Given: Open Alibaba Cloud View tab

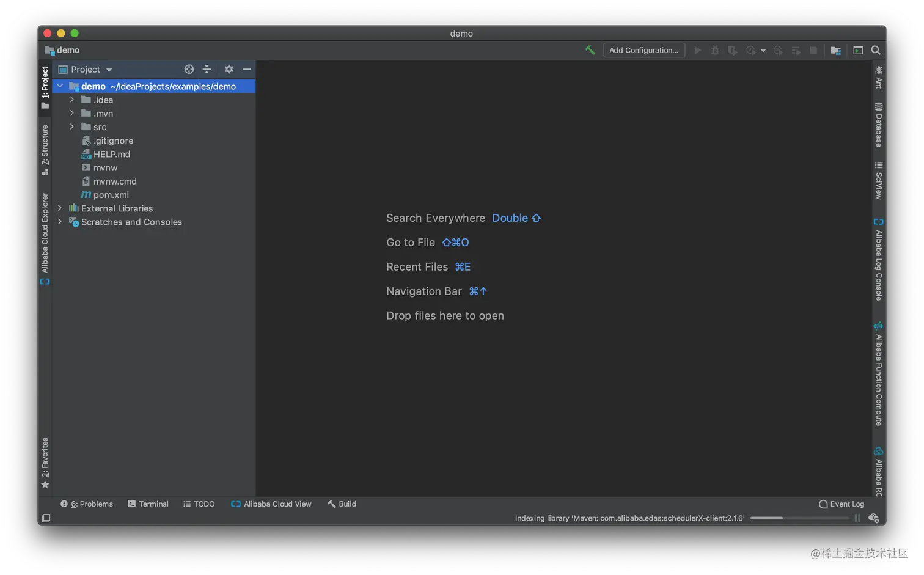Looking at the screenshot, I should 271,504.
